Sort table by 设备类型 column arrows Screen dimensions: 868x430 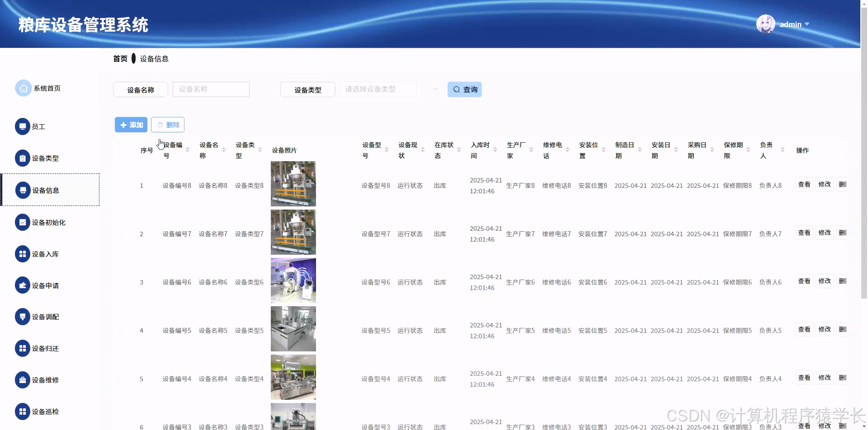[x=260, y=150]
